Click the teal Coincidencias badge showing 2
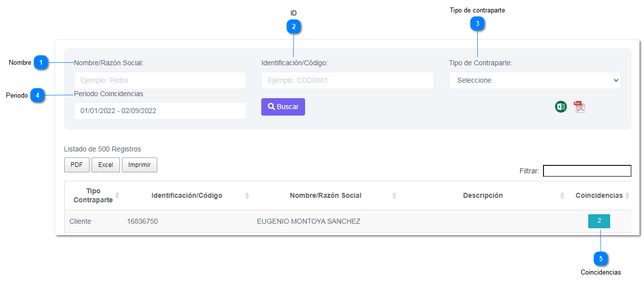The height and width of the screenshot is (284, 644). pos(599,221)
